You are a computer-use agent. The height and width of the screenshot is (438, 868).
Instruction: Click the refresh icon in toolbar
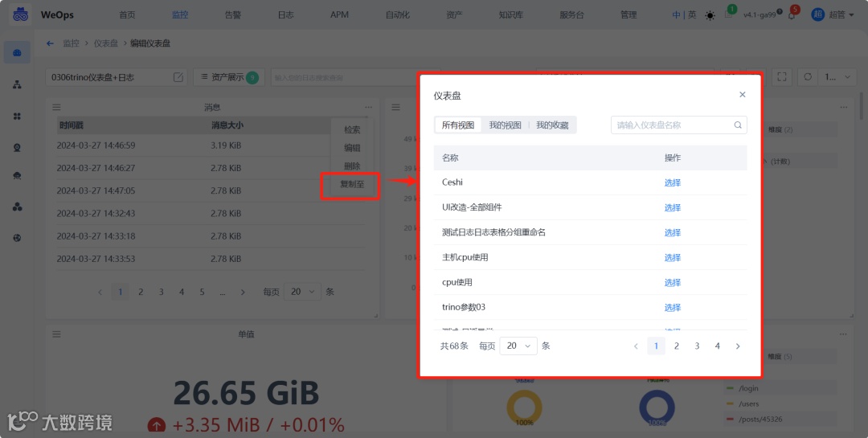808,77
